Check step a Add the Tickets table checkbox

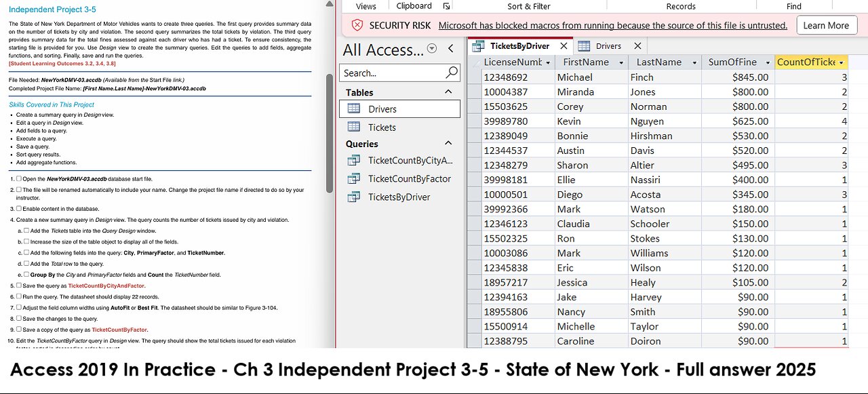point(26,231)
